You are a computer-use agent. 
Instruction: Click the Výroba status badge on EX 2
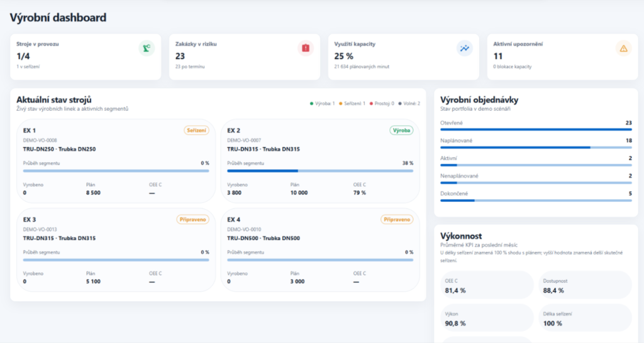coord(401,131)
